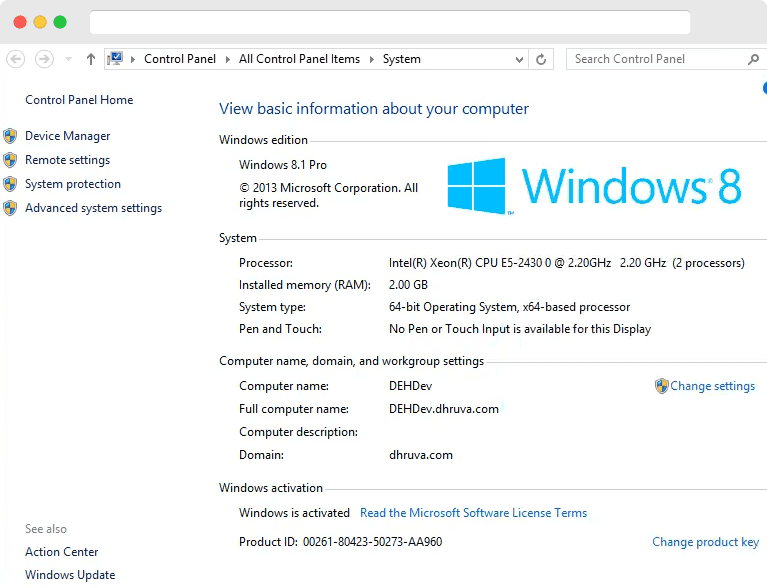Click the Forward navigation arrow
767x588 pixels.
pos(44,59)
